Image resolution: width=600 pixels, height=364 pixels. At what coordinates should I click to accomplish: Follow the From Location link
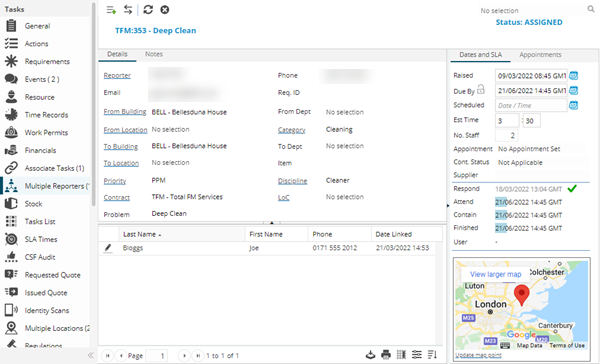coord(125,130)
